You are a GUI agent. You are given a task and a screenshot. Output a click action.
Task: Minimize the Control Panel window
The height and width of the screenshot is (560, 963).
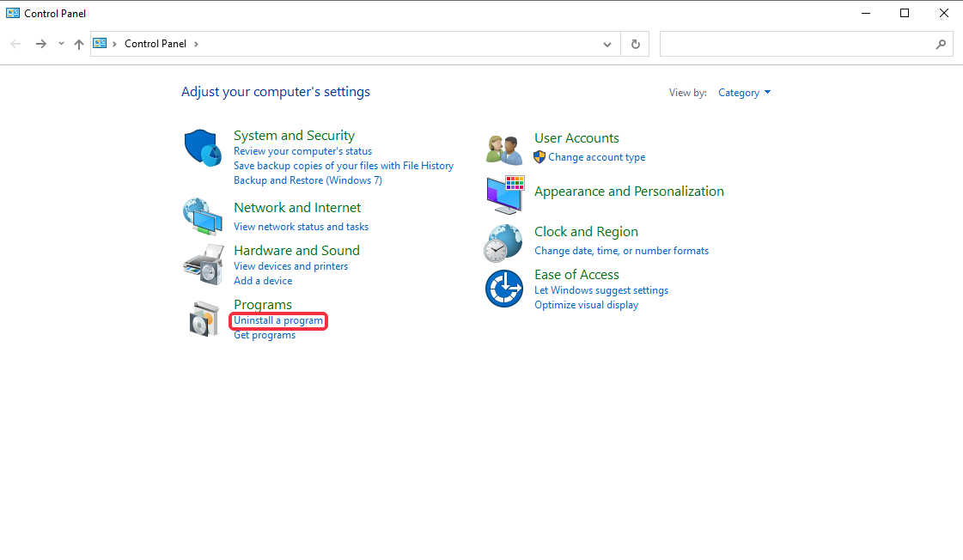(x=866, y=13)
